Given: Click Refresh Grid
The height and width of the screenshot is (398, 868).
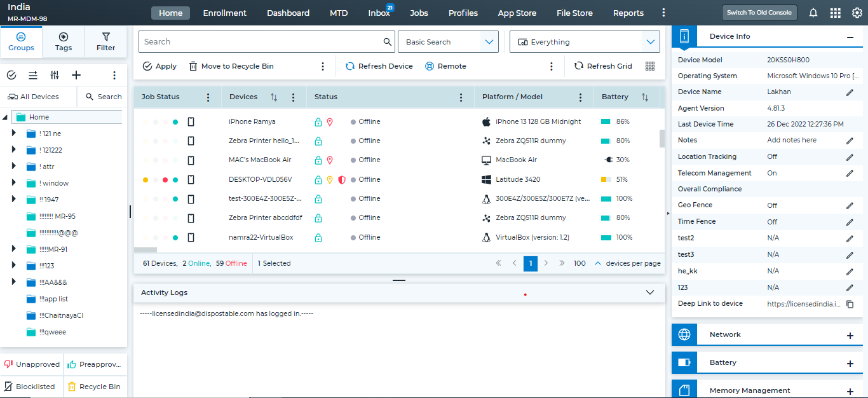Looking at the screenshot, I should (x=603, y=66).
